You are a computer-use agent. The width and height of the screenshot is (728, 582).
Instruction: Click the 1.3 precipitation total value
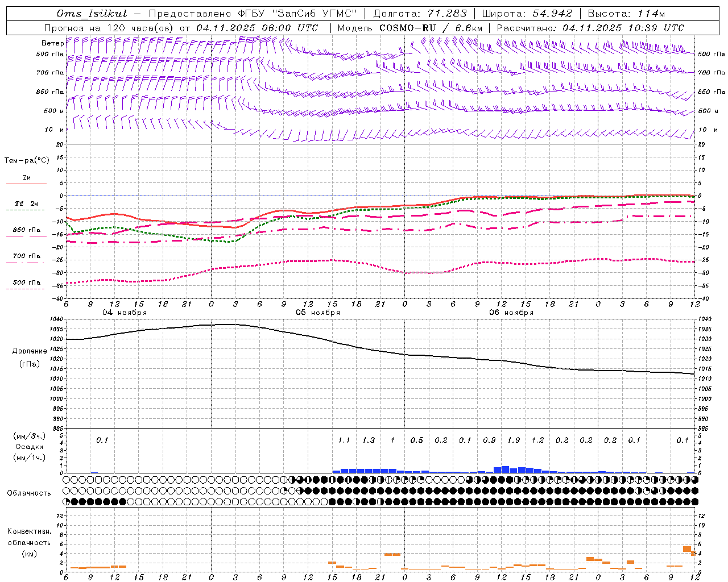(369, 440)
